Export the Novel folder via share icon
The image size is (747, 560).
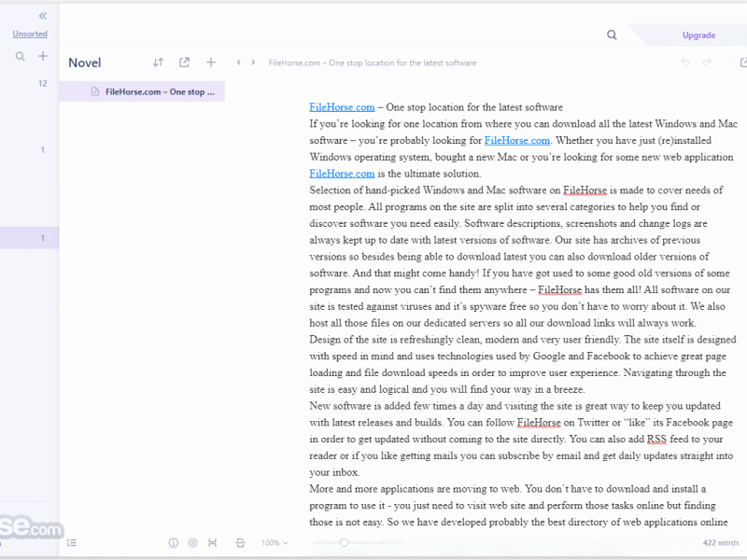[184, 63]
